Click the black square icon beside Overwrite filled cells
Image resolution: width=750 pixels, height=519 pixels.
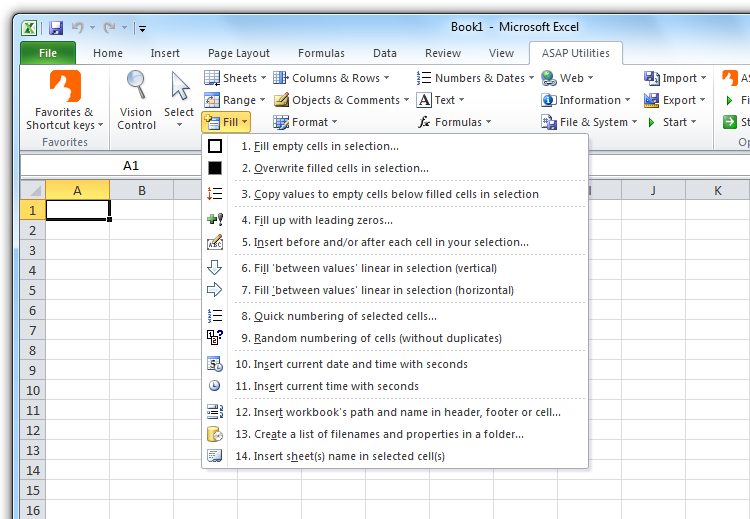pyautogui.click(x=215, y=168)
